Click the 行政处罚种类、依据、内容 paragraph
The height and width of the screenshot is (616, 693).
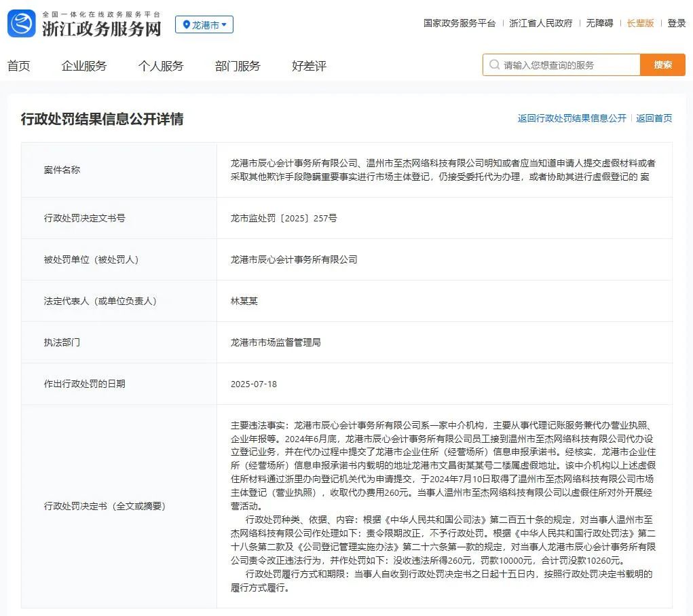click(443, 540)
